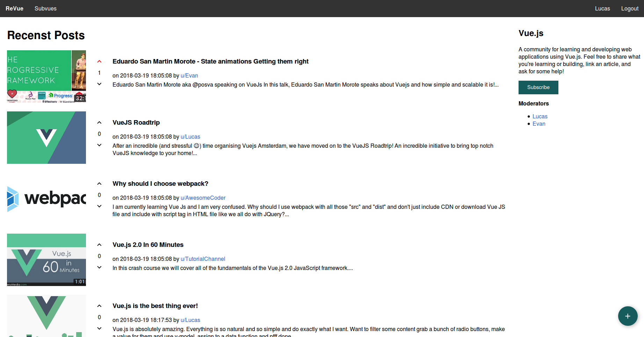Downvote the Vue.js 2.0 In 60 Minutes post

[99, 268]
